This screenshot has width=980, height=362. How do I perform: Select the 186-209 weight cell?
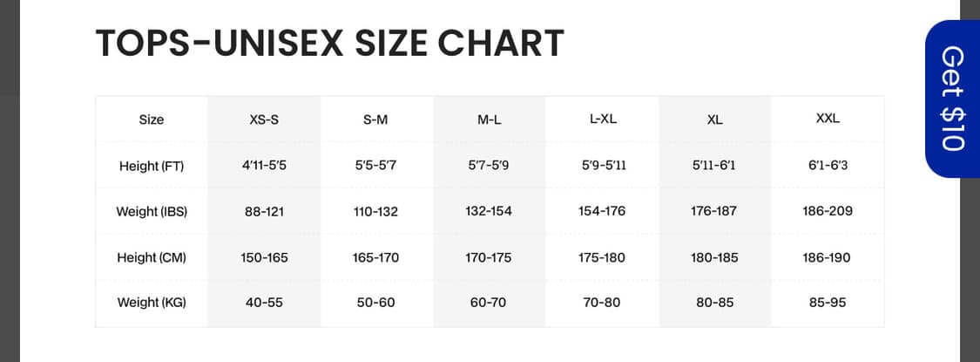click(x=828, y=211)
